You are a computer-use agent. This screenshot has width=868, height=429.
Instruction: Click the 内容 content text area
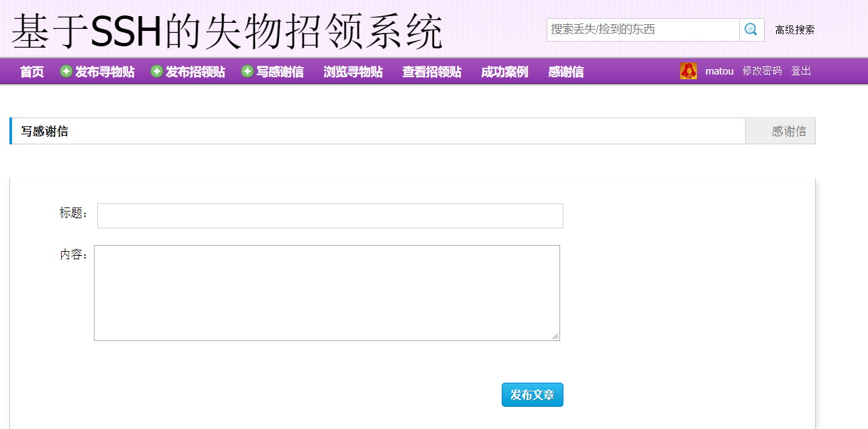click(327, 293)
